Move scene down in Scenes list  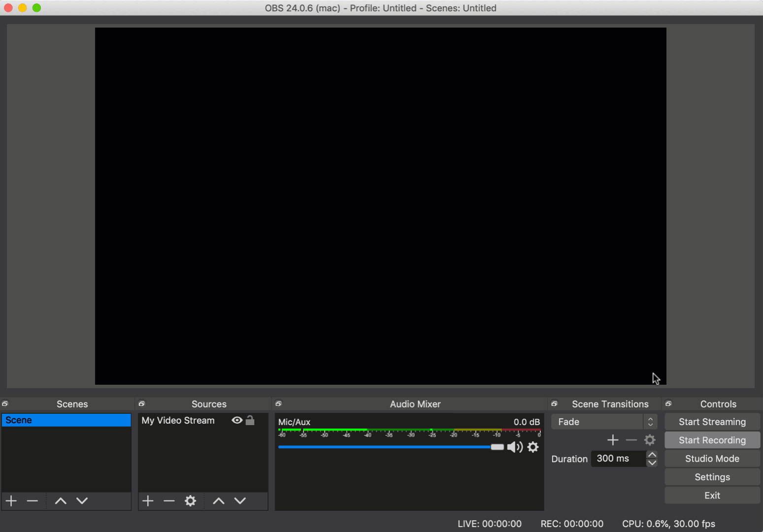[x=82, y=501]
